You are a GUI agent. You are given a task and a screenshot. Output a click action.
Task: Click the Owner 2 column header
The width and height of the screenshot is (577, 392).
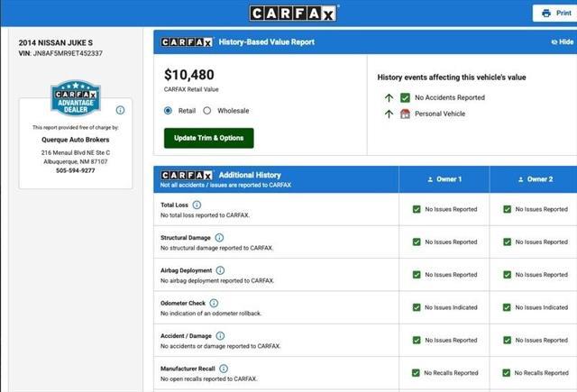click(x=535, y=179)
